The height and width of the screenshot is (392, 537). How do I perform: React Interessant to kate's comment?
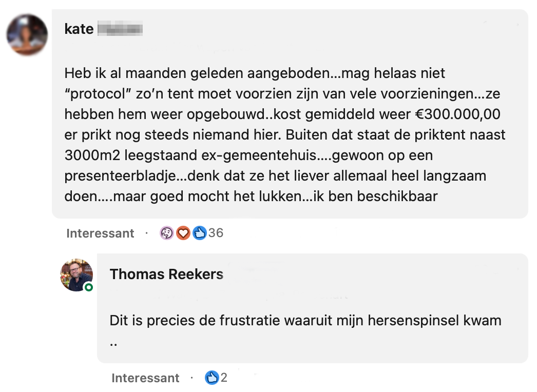coord(100,233)
